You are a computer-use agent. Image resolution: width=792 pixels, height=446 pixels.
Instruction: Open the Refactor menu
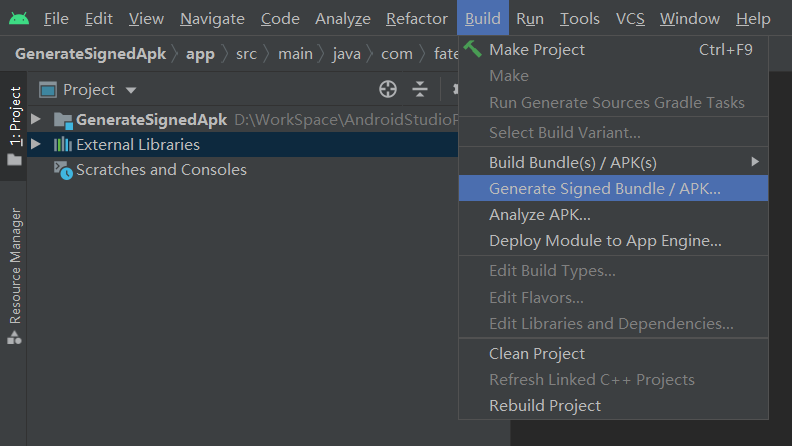tap(417, 19)
